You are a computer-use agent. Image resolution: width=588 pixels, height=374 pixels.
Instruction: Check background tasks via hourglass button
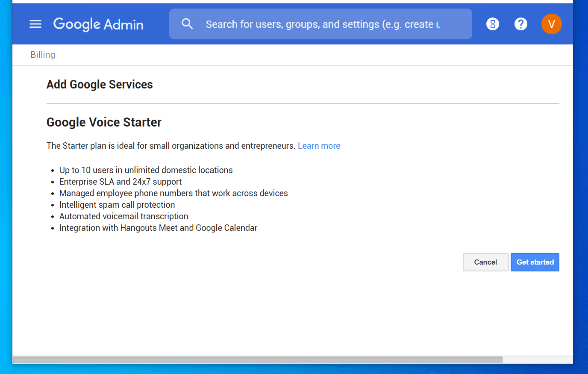492,24
